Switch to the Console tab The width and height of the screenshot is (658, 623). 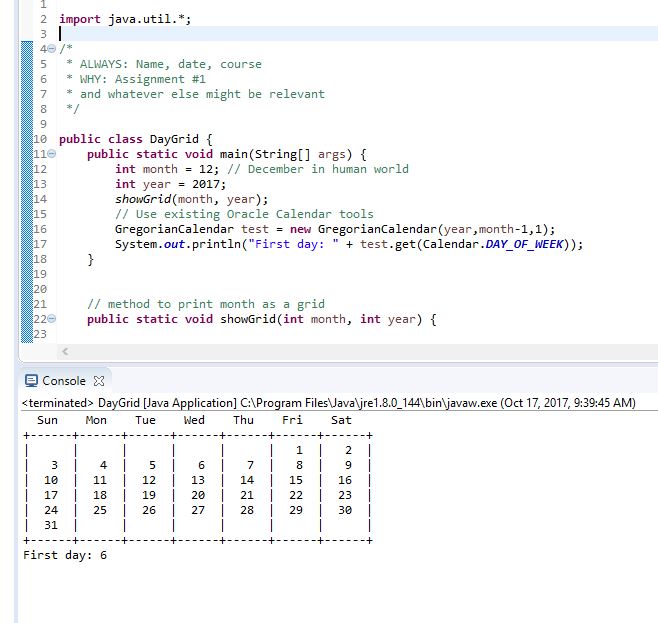(64, 381)
